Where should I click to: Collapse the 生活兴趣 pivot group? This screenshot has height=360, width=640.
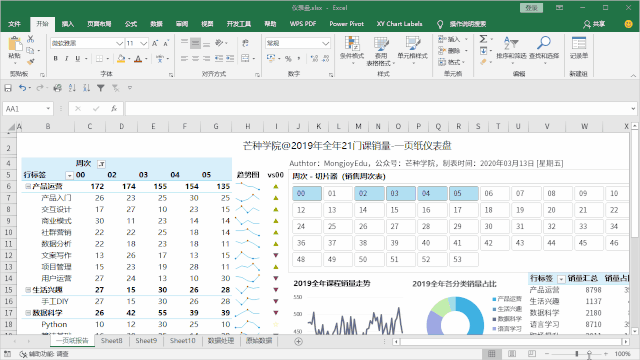(x=28, y=290)
